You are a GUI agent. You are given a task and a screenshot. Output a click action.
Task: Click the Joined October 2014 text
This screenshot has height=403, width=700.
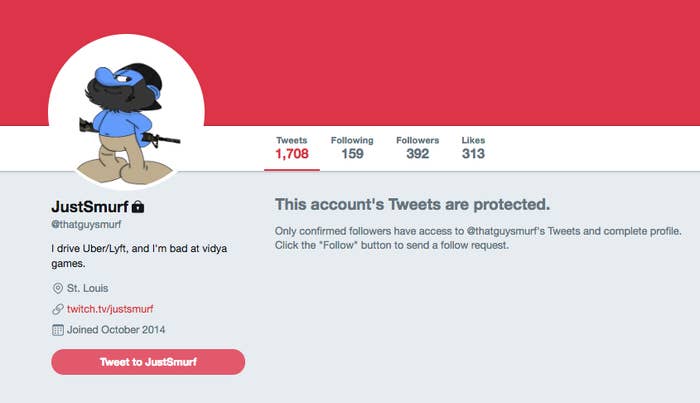coord(116,330)
